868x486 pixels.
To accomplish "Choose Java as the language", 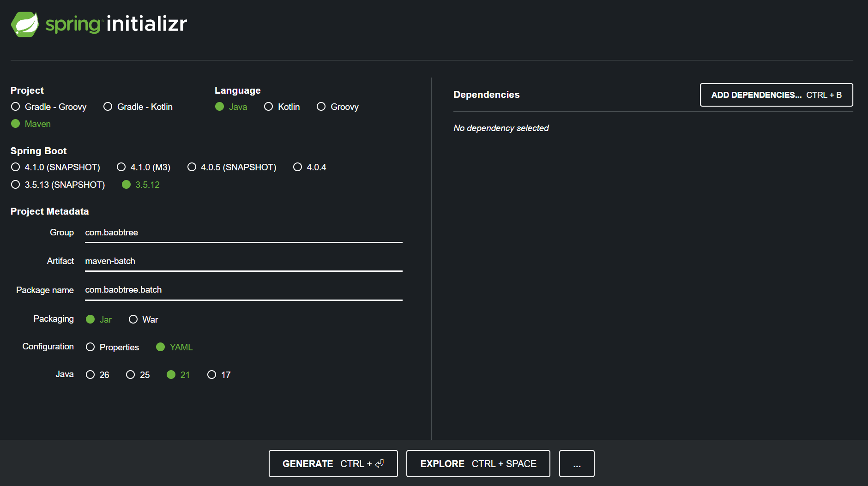I will 231,107.
